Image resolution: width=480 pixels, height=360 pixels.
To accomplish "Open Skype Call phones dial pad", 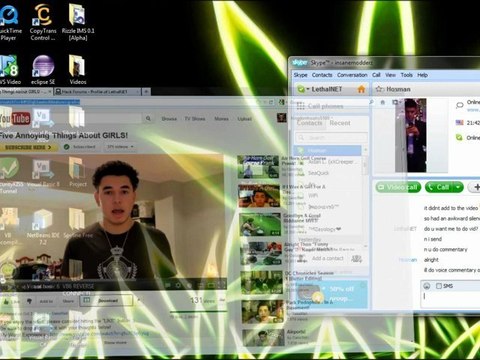I will [320, 106].
